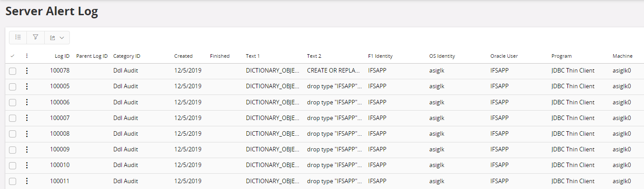The width and height of the screenshot is (644, 189).
Task: Sort by Created column header
Action: (x=183, y=56)
